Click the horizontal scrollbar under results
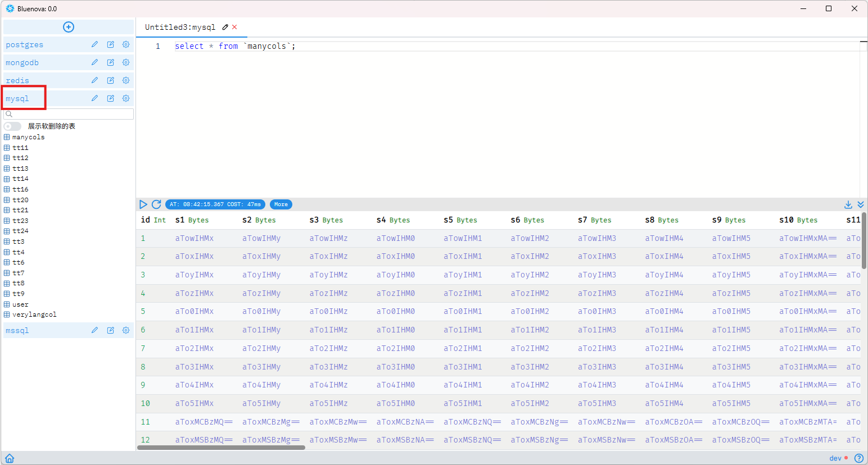Image resolution: width=868 pixels, height=465 pixels. (221, 448)
